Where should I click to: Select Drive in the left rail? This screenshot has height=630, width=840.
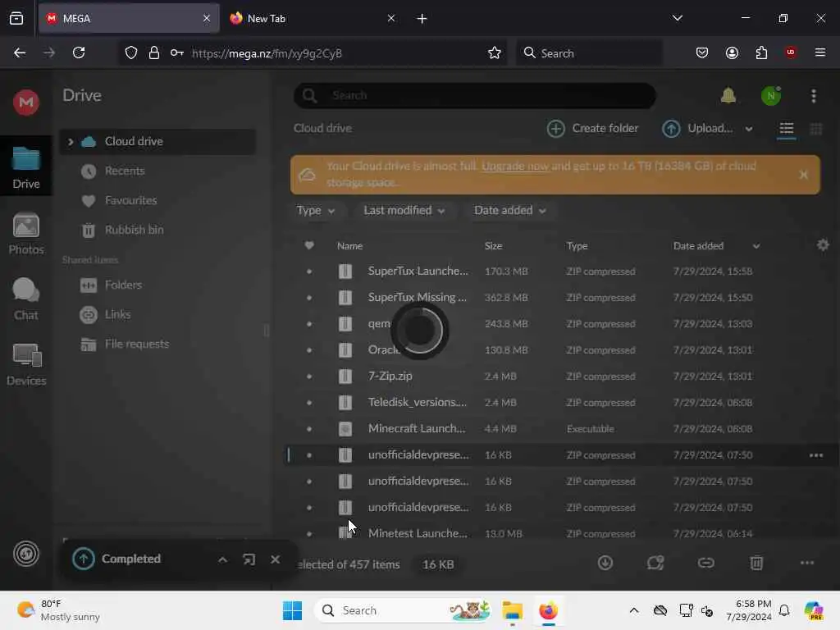(x=25, y=167)
